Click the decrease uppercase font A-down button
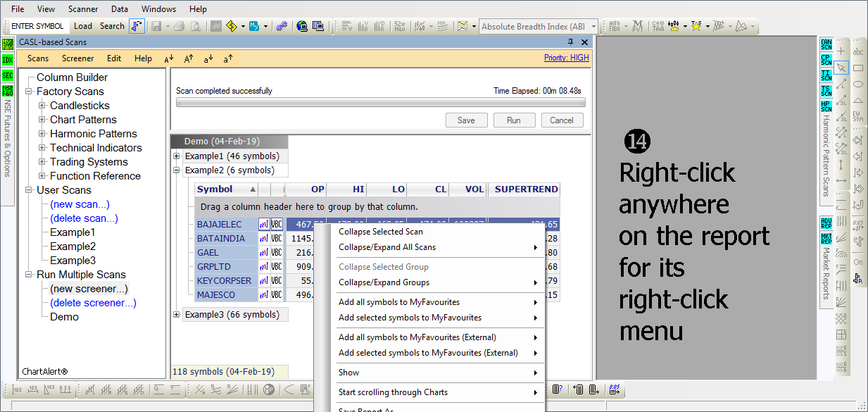Viewport: 868px width, 412px height. [x=169, y=58]
